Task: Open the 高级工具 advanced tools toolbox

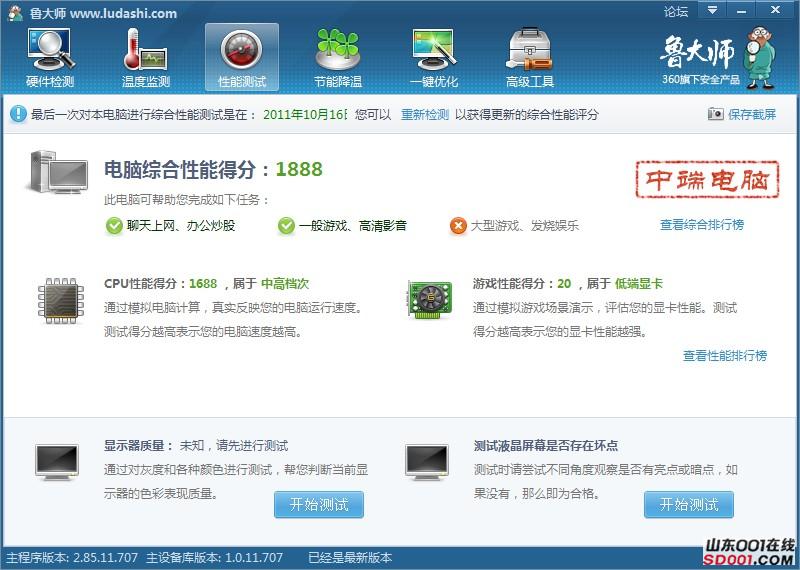Action: pyautogui.click(x=530, y=58)
